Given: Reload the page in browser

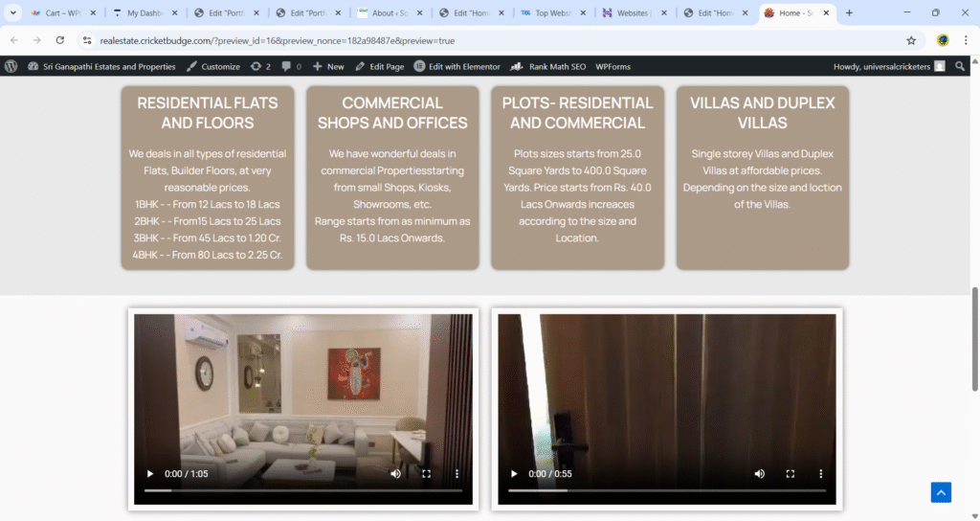Looking at the screenshot, I should (x=60, y=40).
